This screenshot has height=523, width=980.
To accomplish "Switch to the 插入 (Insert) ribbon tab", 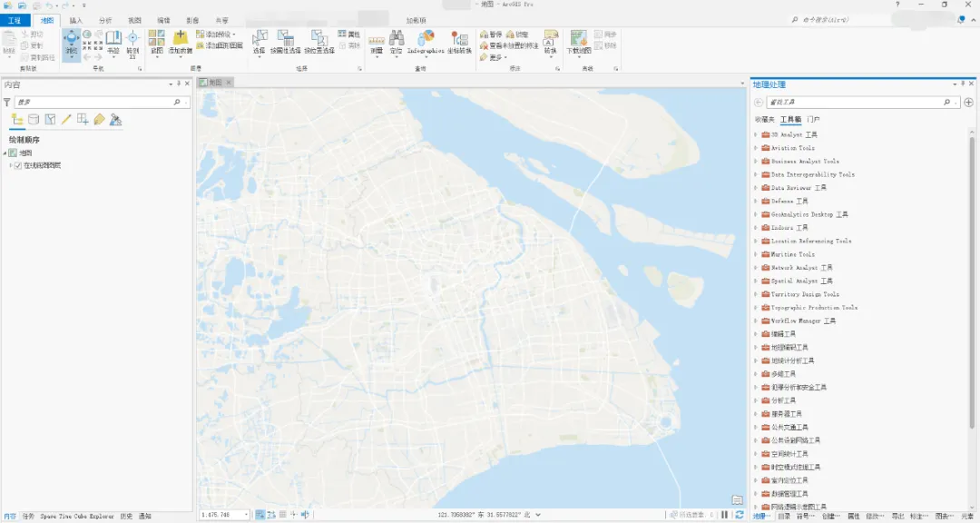I will 76,21.
